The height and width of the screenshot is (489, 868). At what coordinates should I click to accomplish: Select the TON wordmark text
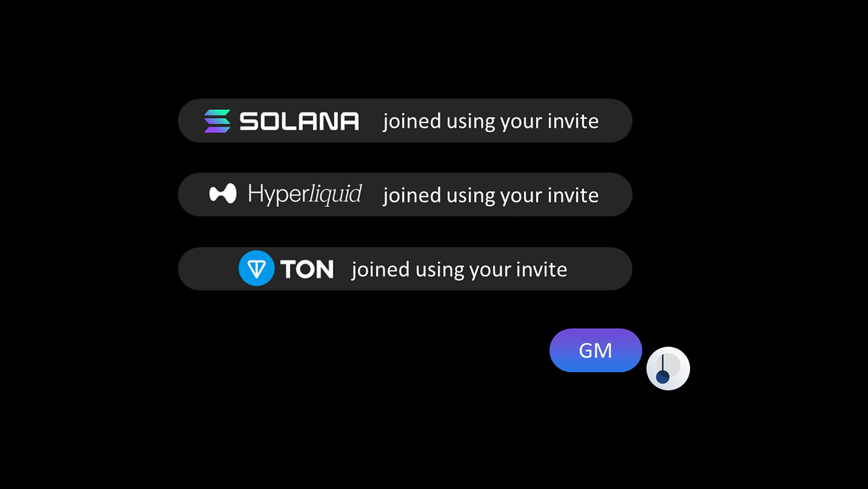[307, 269]
